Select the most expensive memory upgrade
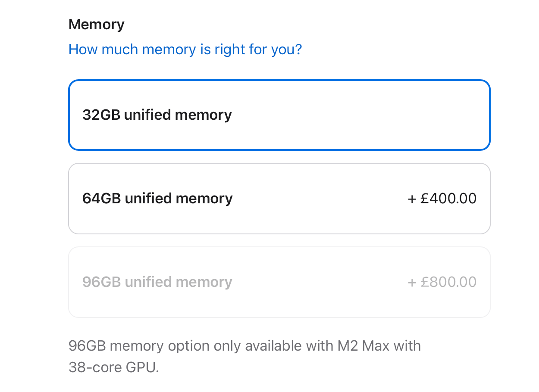The image size is (539, 392). click(279, 282)
